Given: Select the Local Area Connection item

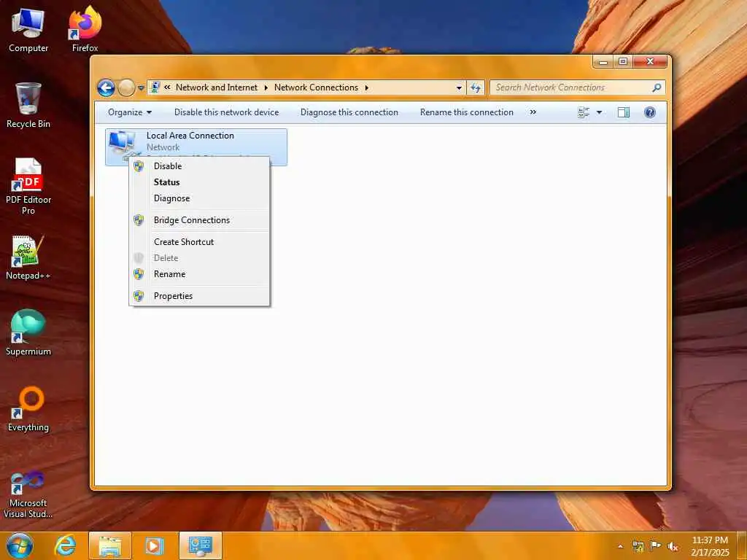Looking at the screenshot, I should coord(196,147).
